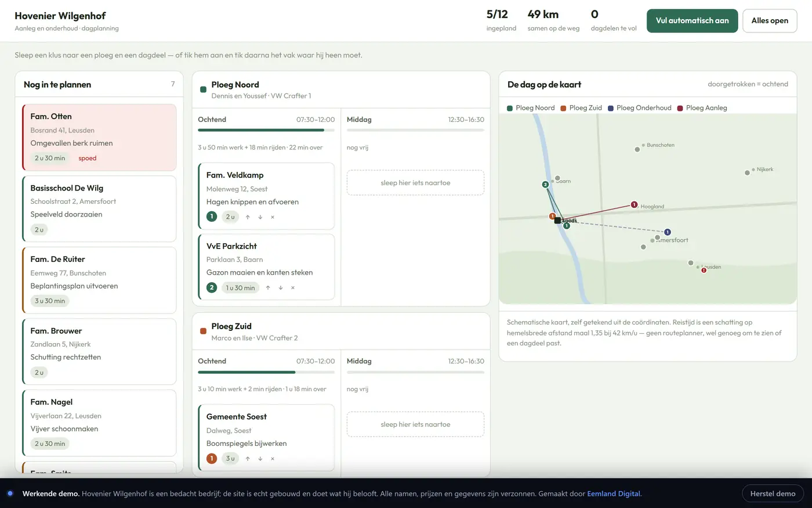The image size is (812, 508).
Task: Click Ploeg Noord legend swatch
Action: tap(510, 108)
